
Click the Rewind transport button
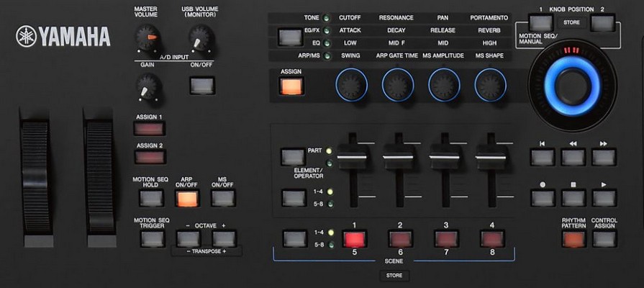pyautogui.click(x=573, y=156)
